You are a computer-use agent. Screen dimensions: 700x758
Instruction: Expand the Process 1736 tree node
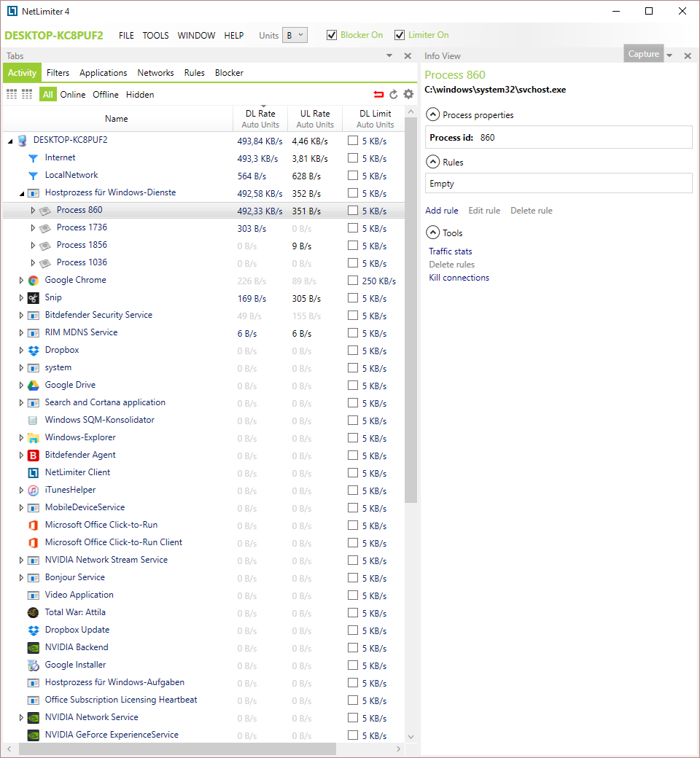33,227
